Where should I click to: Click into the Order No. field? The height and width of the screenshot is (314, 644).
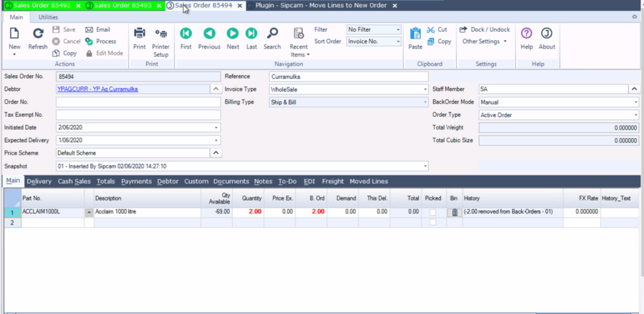tap(138, 102)
